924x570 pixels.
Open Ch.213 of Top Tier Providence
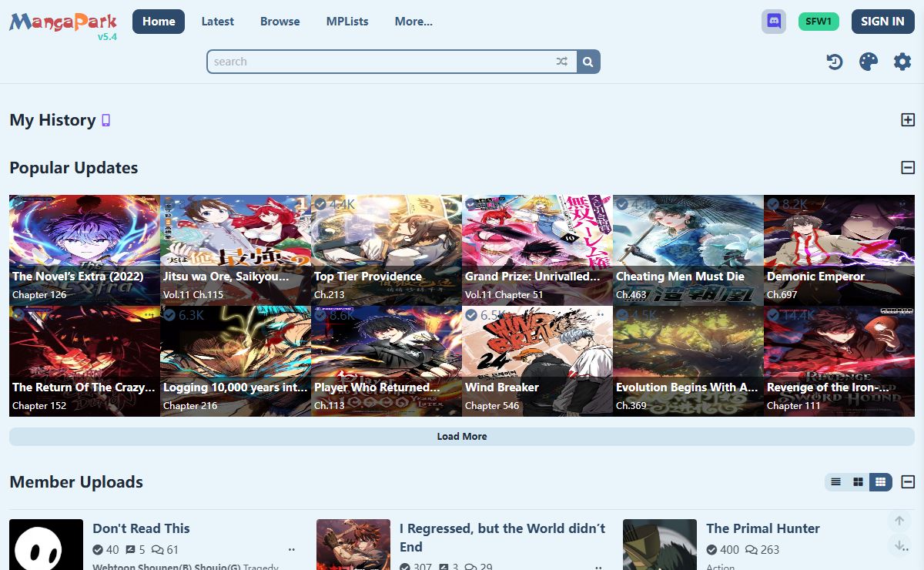(330, 295)
